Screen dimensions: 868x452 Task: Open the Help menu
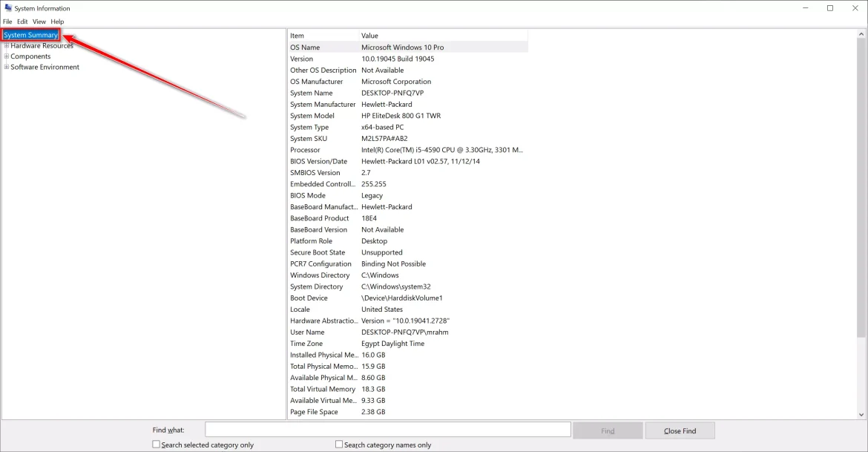(x=57, y=22)
